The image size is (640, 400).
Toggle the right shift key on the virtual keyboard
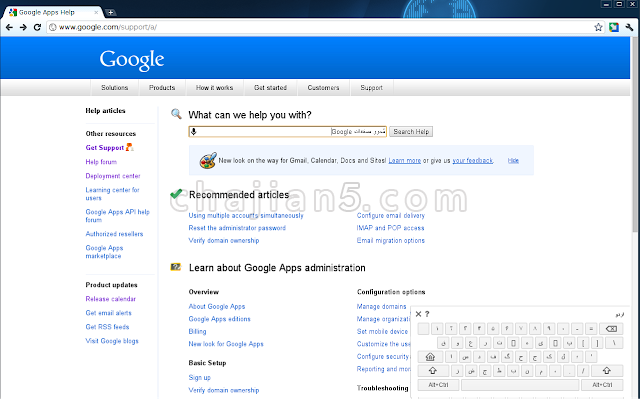click(x=607, y=371)
